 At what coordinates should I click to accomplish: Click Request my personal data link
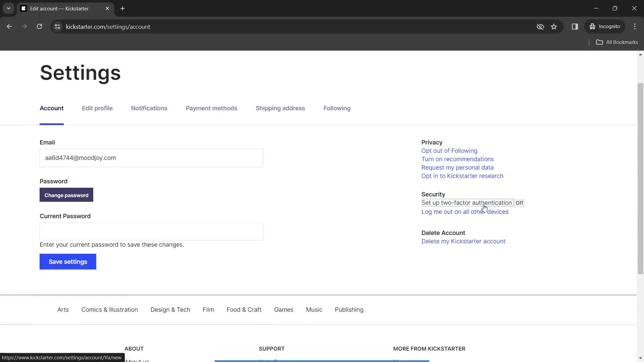[x=458, y=168]
